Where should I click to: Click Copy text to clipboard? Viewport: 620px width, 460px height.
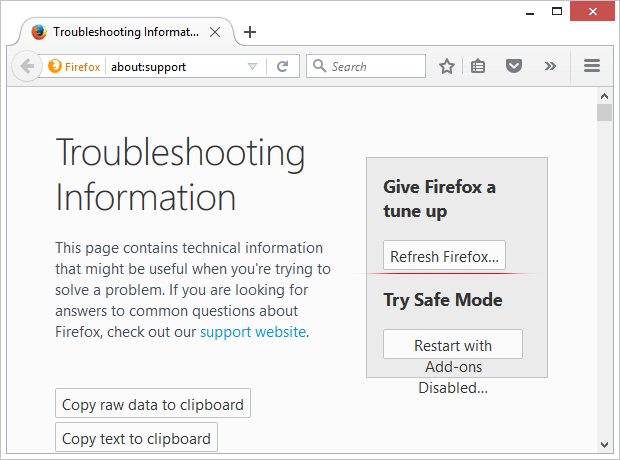(136, 437)
